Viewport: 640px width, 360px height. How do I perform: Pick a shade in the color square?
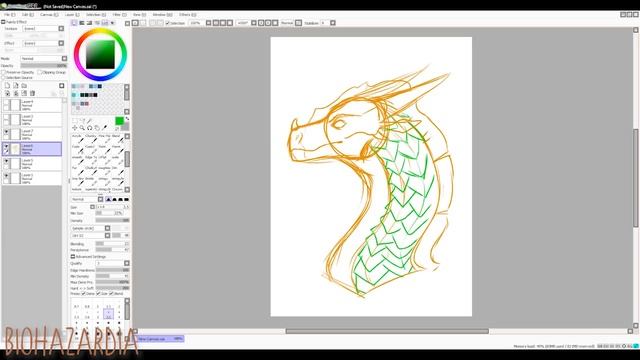coord(100,54)
